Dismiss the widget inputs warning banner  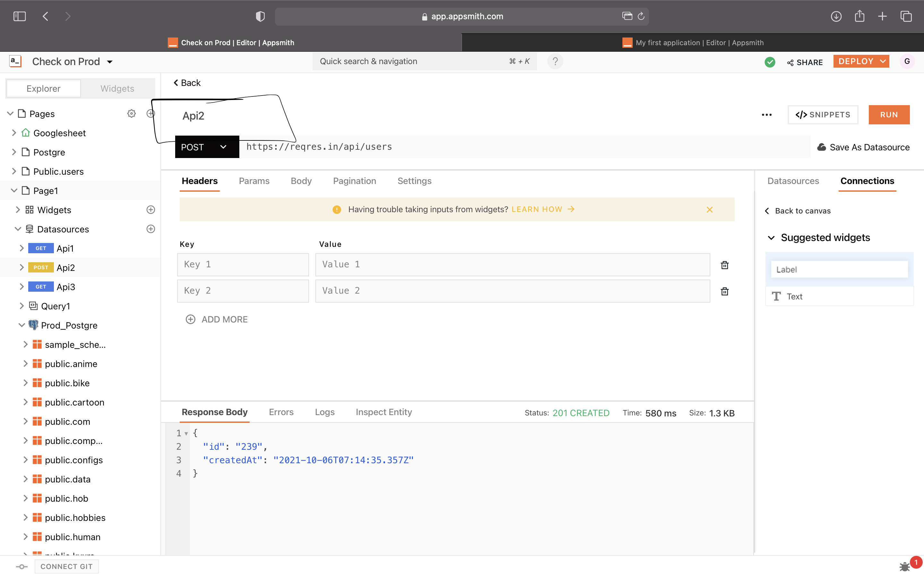click(x=709, y=210)
